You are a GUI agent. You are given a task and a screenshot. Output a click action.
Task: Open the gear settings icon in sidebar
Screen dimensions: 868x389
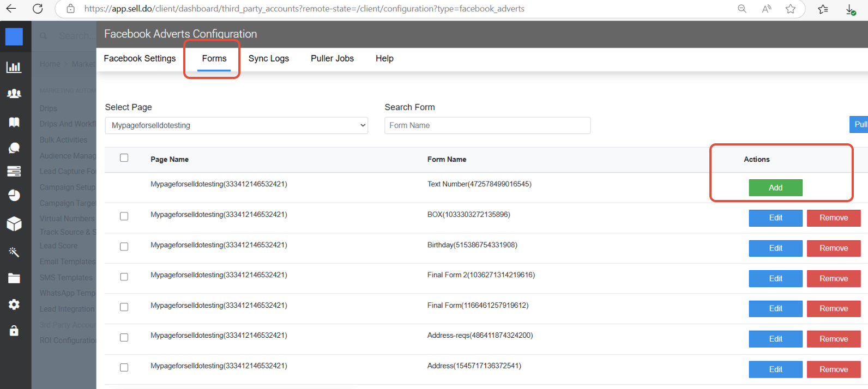14,305
